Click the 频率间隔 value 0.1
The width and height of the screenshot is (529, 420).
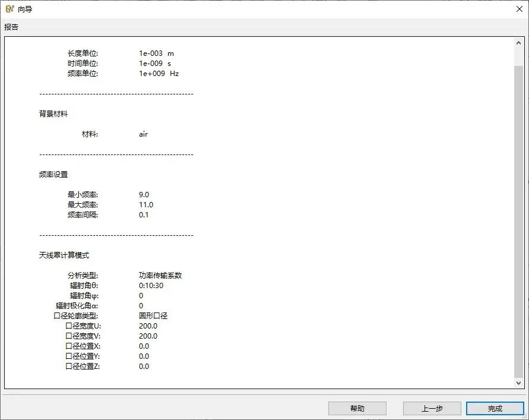pos(144,215)
